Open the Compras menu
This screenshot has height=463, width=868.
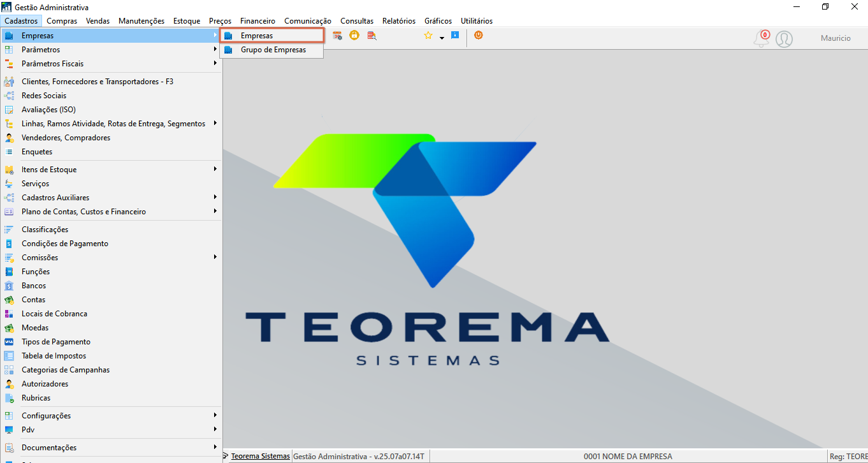[62, 21]
